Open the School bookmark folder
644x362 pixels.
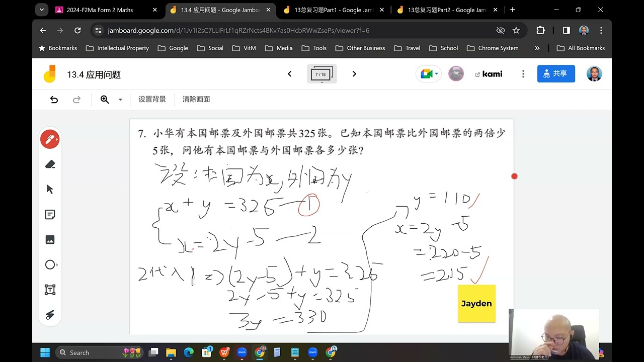[x=444, y=48]
